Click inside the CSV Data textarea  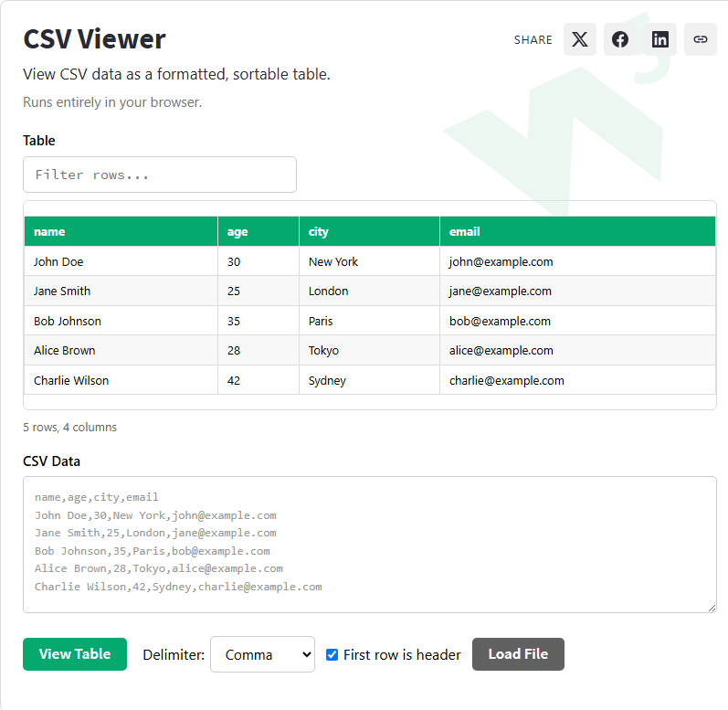370,545
